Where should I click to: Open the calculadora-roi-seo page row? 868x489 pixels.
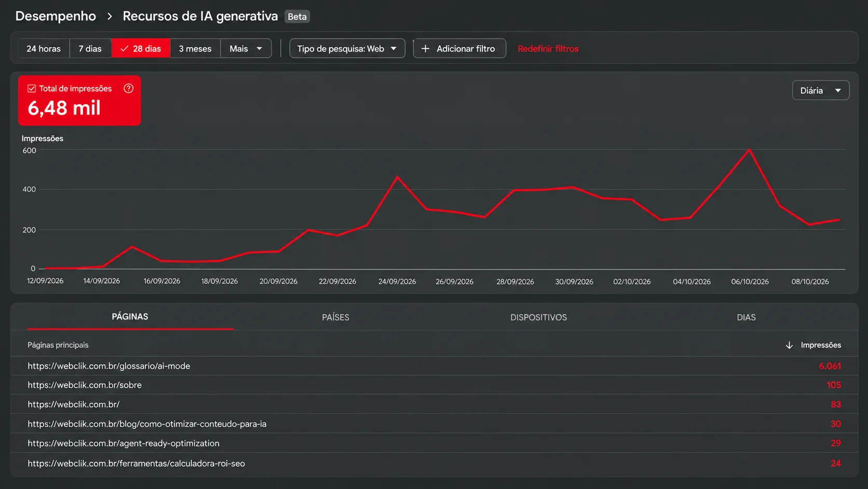(x=434, y=464)
